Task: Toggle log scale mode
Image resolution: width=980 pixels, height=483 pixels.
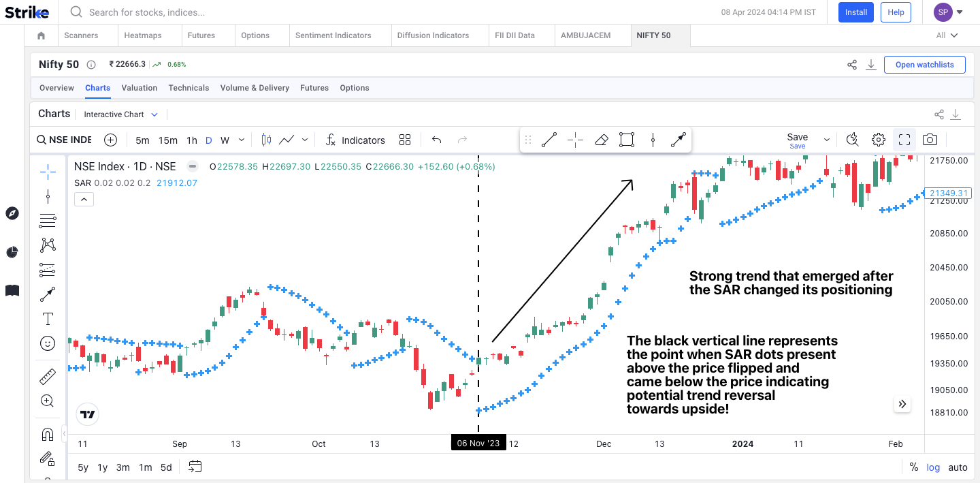Action: coord(933,467)
